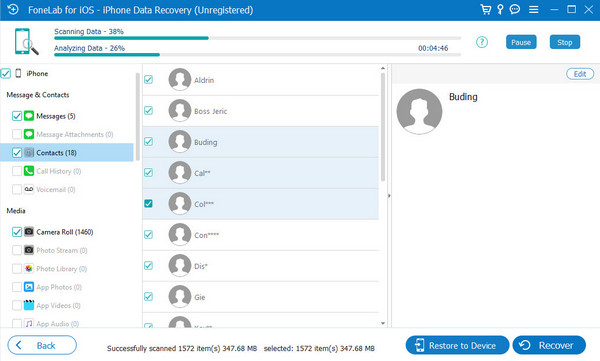
Task: Click the Edit button for Buding
Action: (580, 74)
